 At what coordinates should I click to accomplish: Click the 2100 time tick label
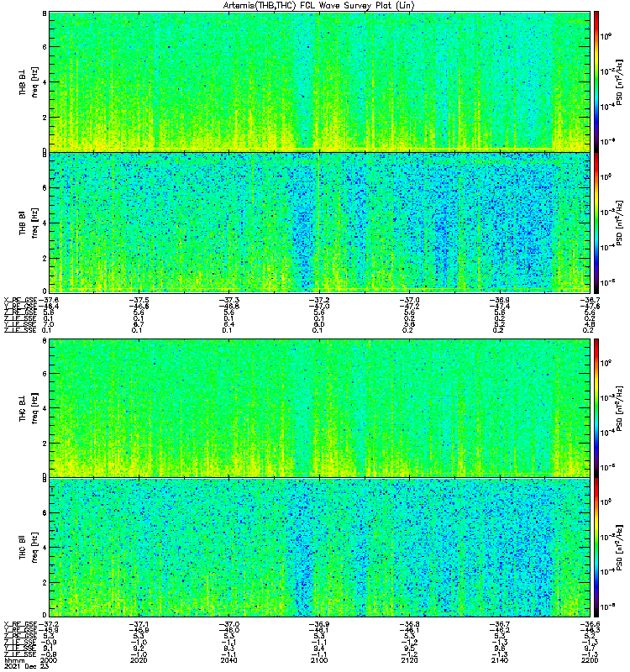319,660
